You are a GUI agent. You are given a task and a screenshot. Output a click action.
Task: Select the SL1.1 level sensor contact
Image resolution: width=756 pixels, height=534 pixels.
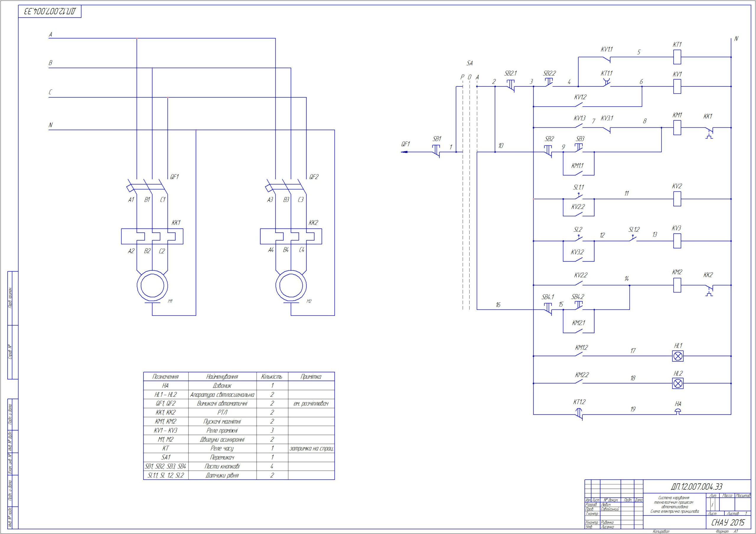579,196
